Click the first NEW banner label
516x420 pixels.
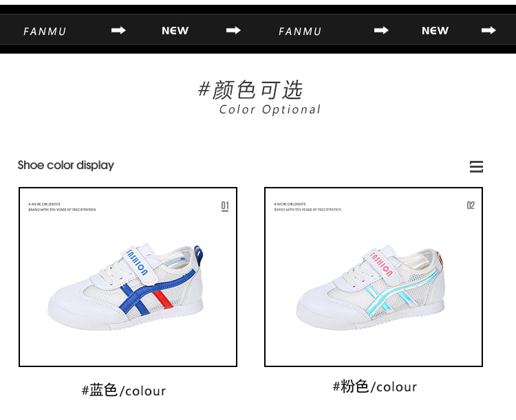click(x=175, y=31)
